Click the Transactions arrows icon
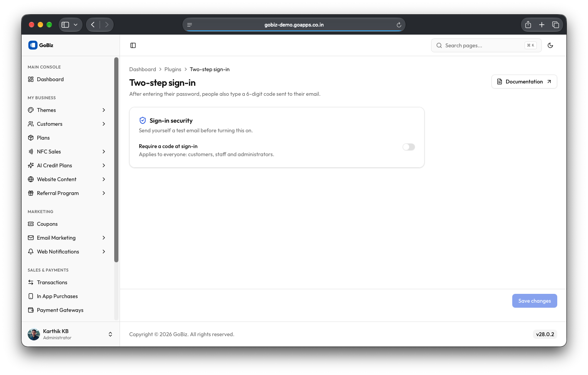The image size is (588, 375). 31,282
